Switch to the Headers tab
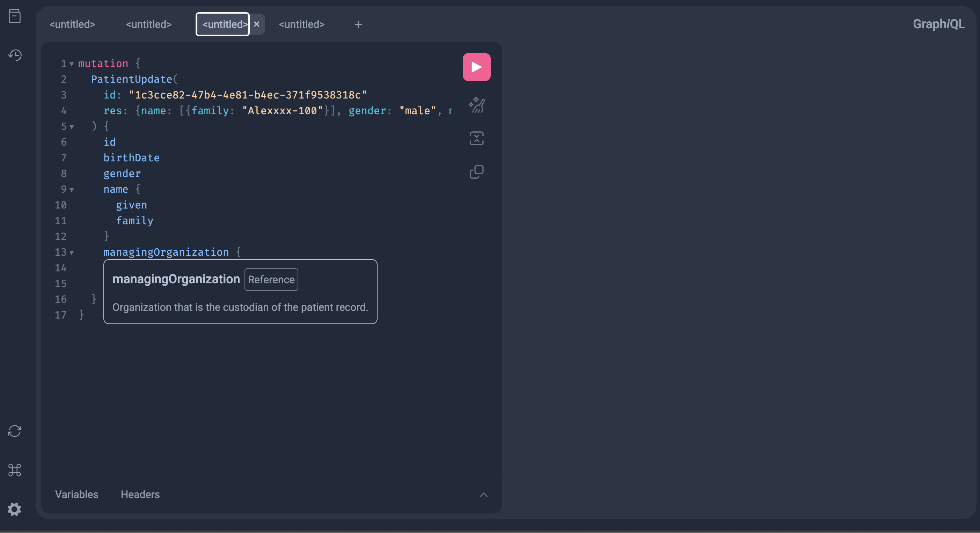Viewport: 980px width, 533px height. click(x=140, y=495)
